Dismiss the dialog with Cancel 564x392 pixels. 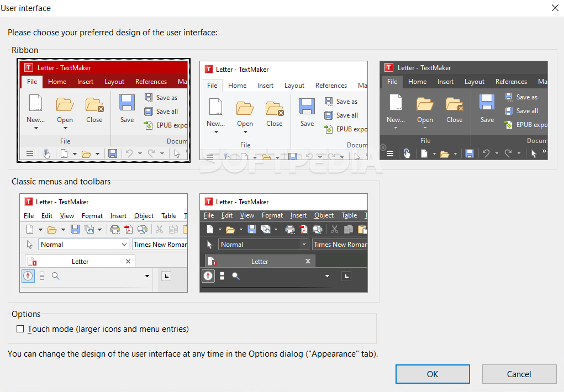tap(519, 374)
